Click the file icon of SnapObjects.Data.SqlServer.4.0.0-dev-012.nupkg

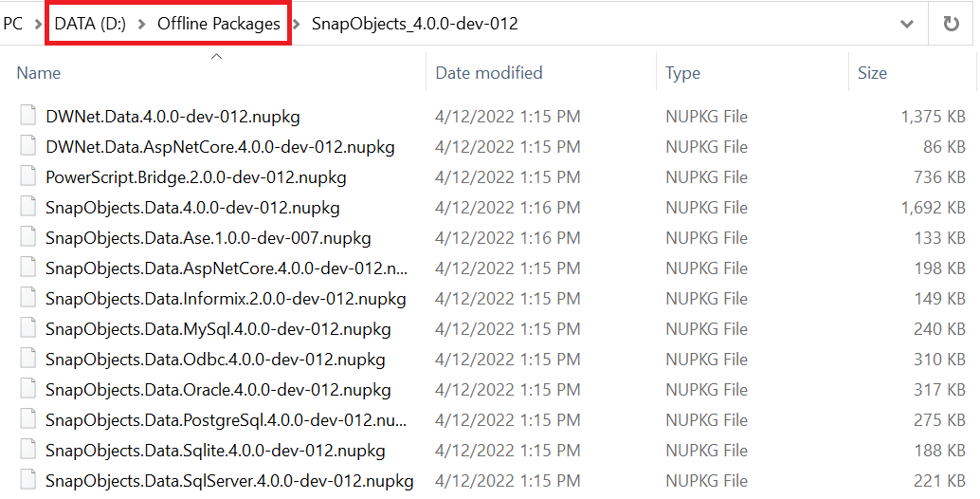pyautogui.click(x=28, y=480)
